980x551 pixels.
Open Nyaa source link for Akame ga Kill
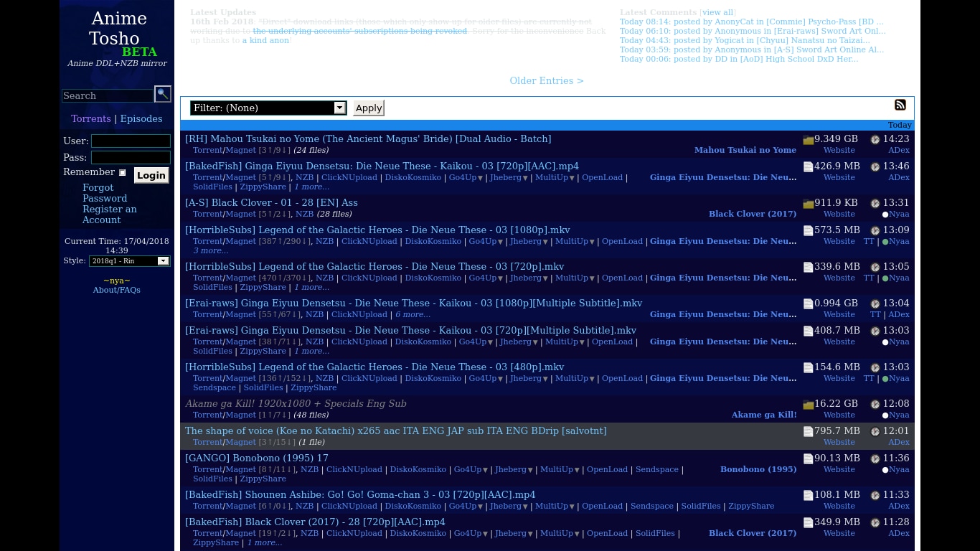[x=899, y=415]
